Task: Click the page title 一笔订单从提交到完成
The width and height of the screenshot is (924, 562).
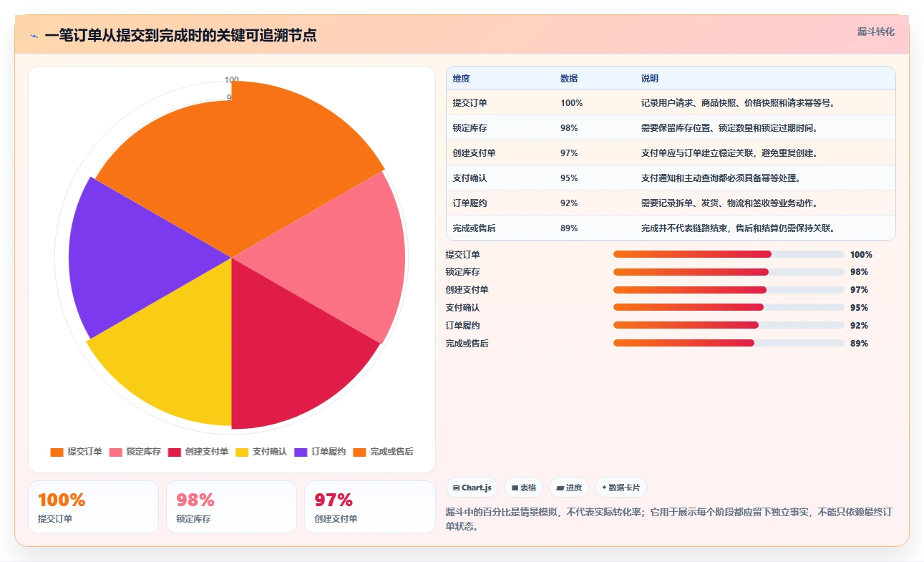Action: (x=180, y=36)
